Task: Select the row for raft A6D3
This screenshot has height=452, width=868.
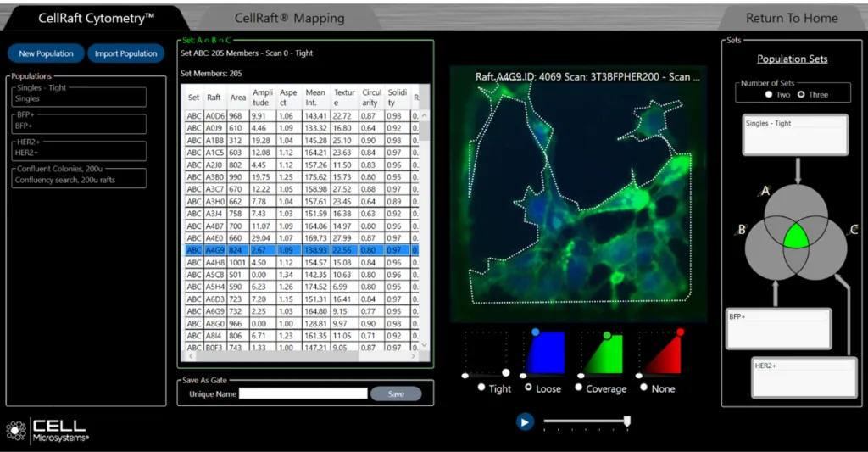Action: tap(301, 299)
